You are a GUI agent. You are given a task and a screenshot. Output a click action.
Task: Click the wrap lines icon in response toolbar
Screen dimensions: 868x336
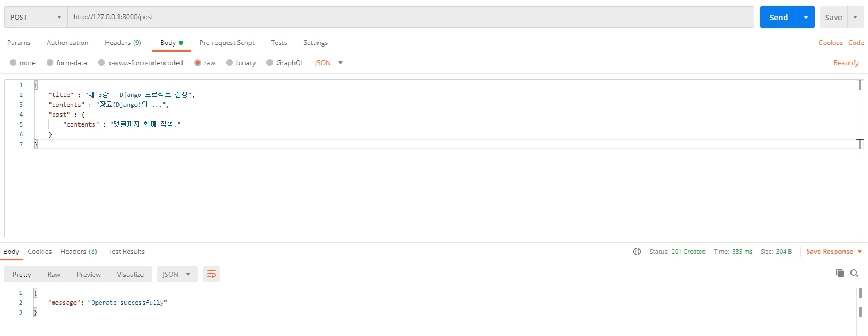pos(211,274)
